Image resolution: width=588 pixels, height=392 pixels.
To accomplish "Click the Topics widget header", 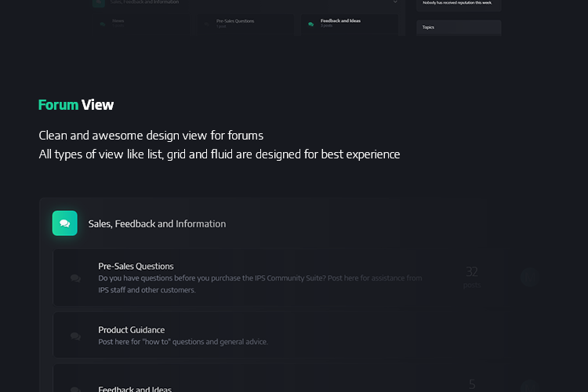I will tap(459, 27).
